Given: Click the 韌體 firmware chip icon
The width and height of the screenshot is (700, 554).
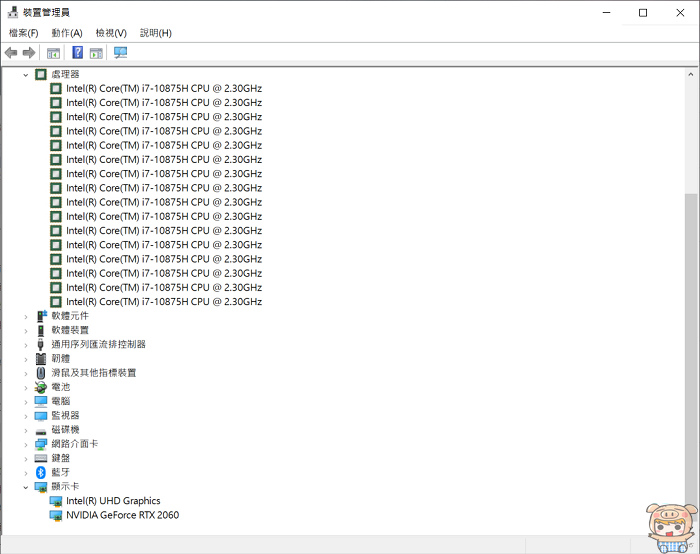Looking at the screenshot, I should 41,358.
